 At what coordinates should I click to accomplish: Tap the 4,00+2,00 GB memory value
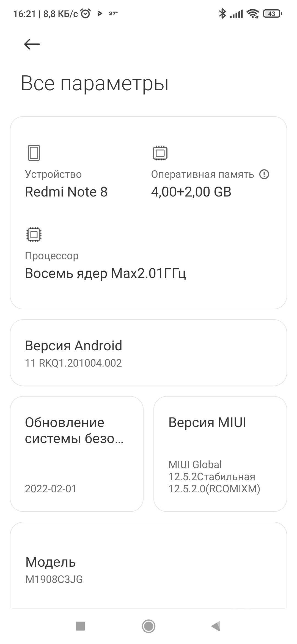[x=191, y=192]
